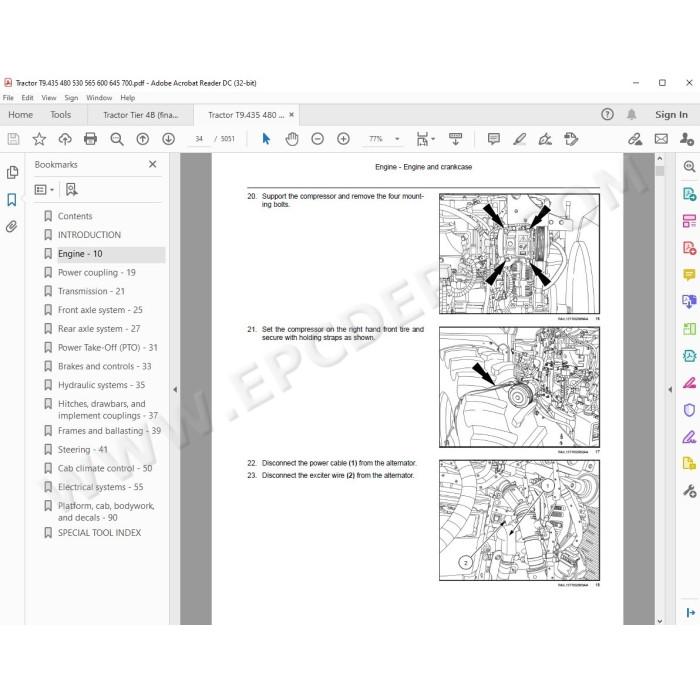This screenshot has height=700, width=700.
Task: Open the Hydraulic systems - 35 bookmark
Action: coord(101,385)
